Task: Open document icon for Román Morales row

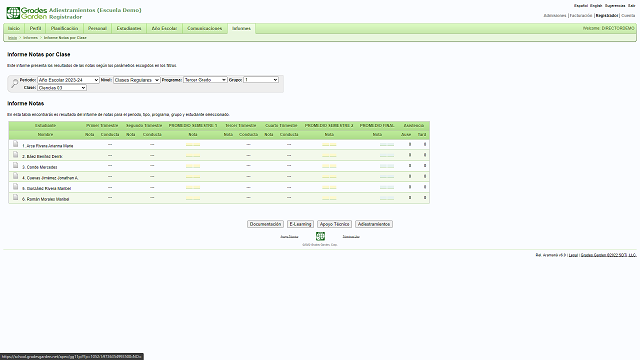Action: tap(16, 197)
